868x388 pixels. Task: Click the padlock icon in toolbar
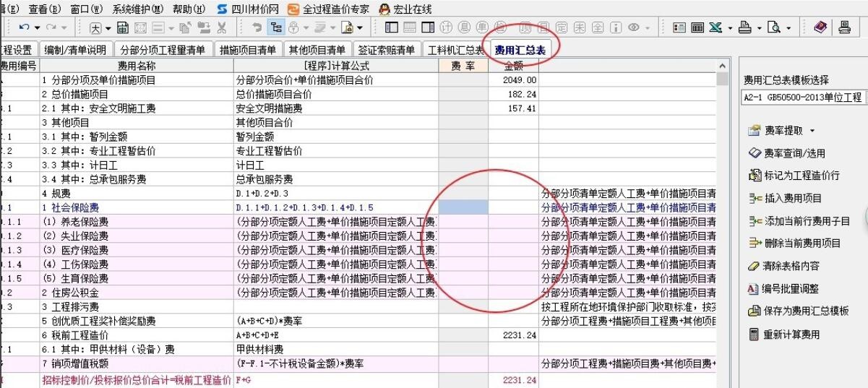(292, 27)
